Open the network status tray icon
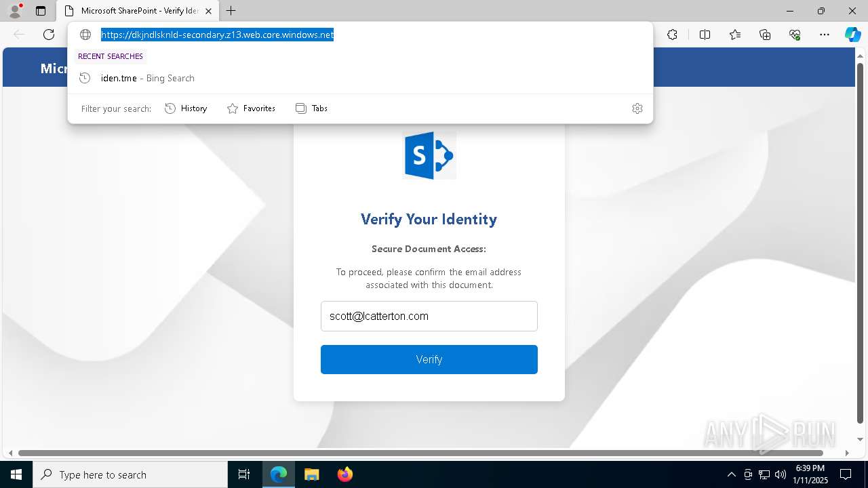The width and height of the screenshot is (868, 488). (x=764, y=474)
